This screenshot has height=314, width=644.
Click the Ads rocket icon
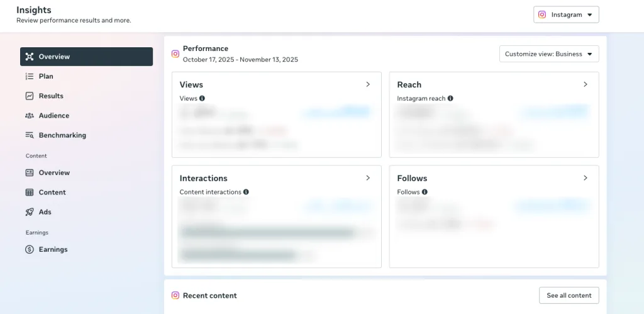point(30,212)
